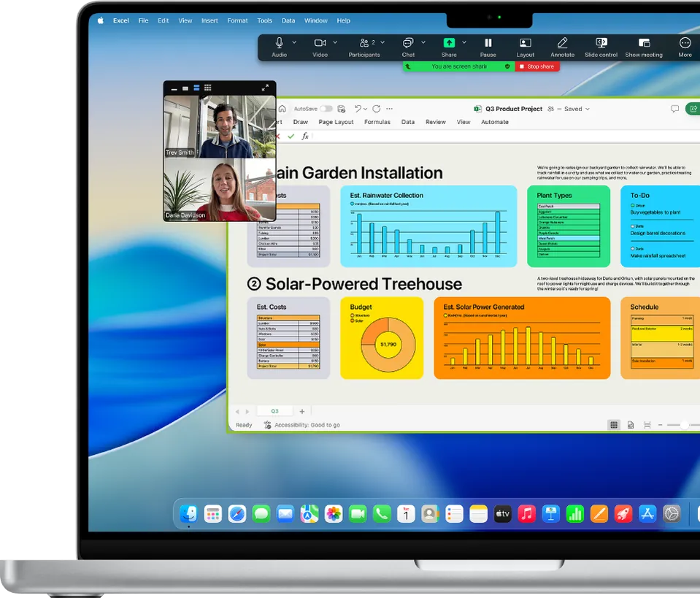Open the Apple menu

pyautogui.click(x=101, y=20)
